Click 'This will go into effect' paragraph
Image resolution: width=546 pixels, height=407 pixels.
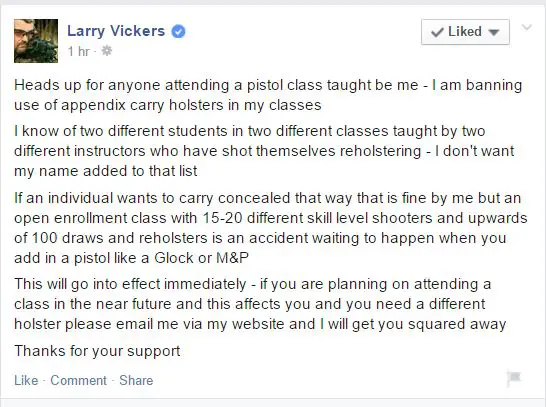[x=260, y=304]
